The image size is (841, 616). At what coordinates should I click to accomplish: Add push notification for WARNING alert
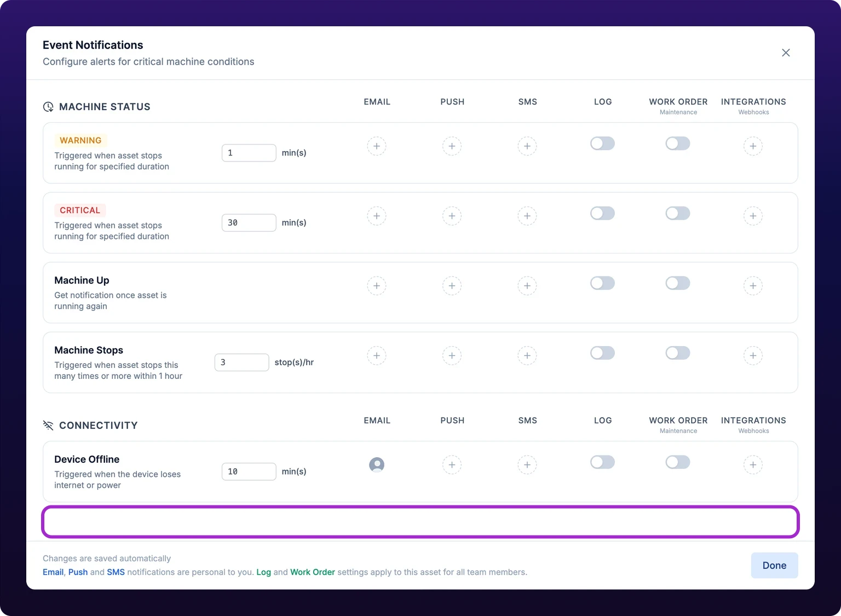coord(452,146)
